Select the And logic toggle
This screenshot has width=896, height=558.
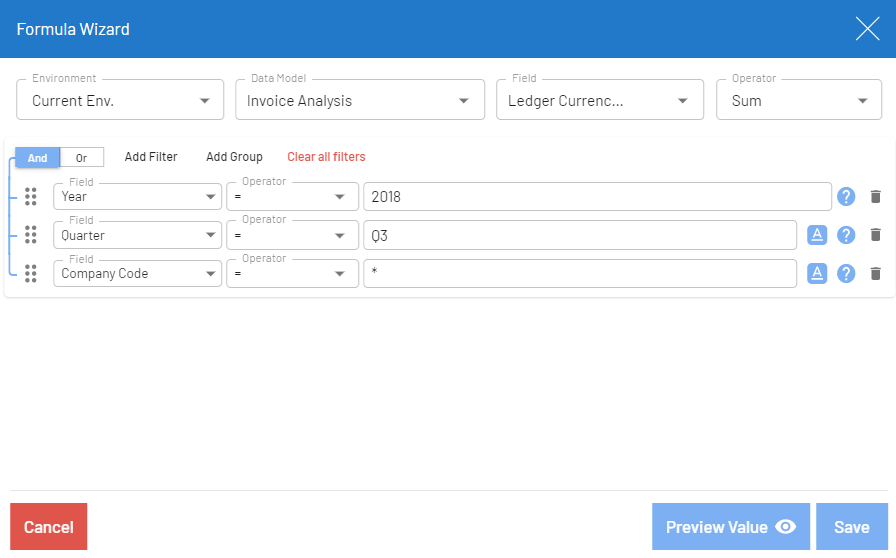37,158
